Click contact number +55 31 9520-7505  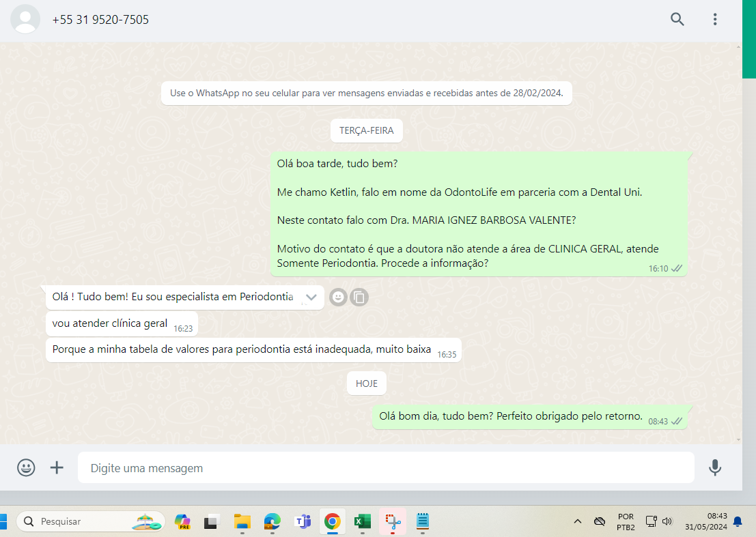(100, 20)
